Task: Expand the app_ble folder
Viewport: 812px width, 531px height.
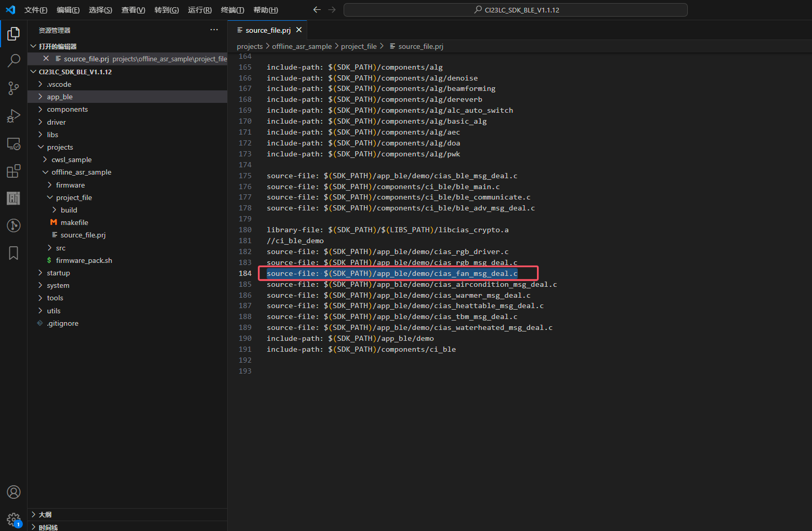Action: click(x=127, y=97)
